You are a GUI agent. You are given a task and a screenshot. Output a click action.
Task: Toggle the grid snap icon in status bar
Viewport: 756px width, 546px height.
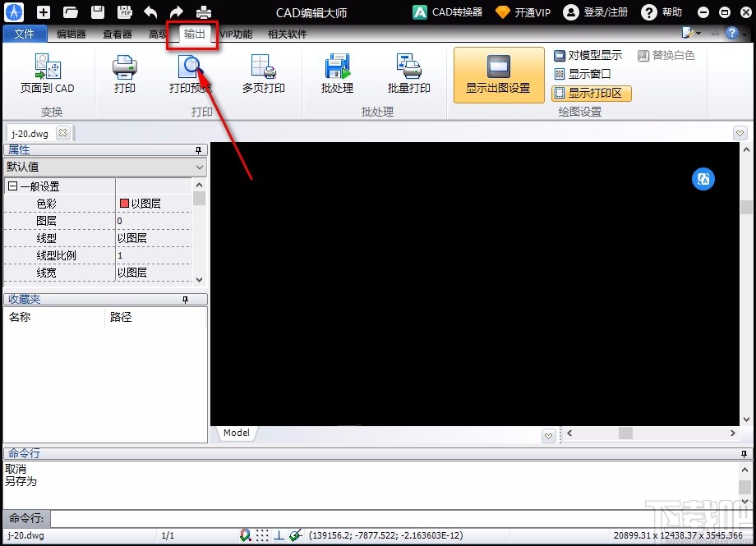(x=262, y=535)
